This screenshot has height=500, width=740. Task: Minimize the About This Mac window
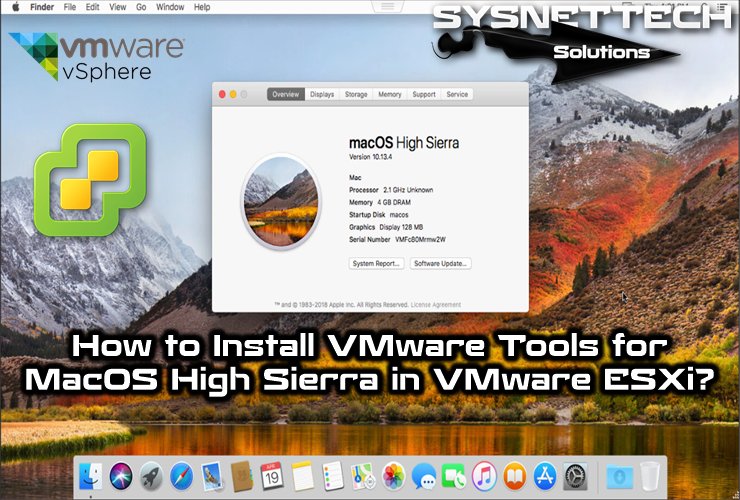tap(233, 94)
